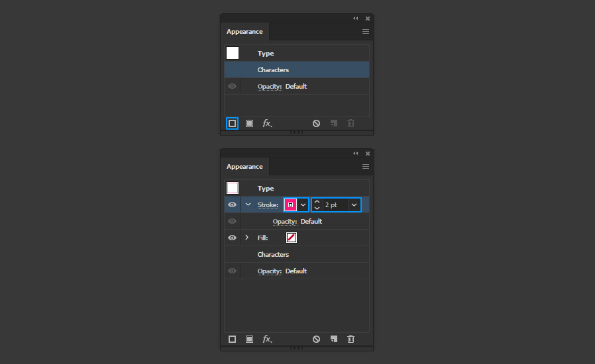Open lower Appearance panel hamburger menu
The height and width of the screenshot is (364, 595).
click(366, 167)
